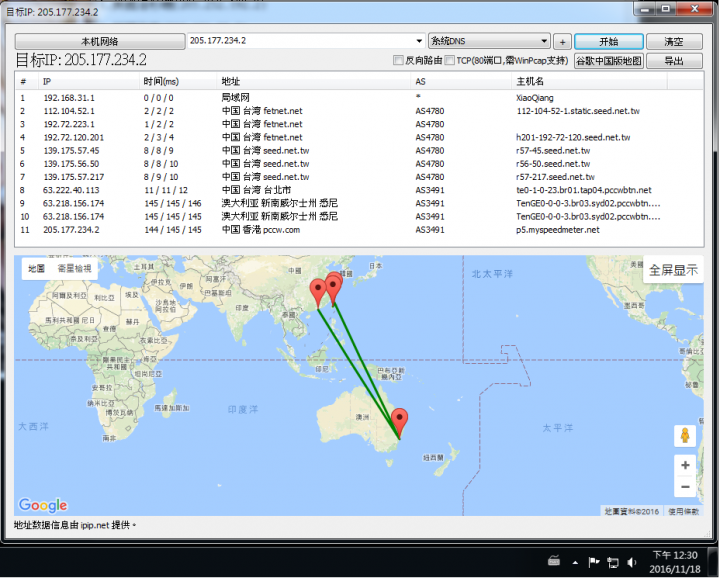Switch map to 衛星檢視 view
This screenshot has width=720, height=578.
tap(74, 269)
